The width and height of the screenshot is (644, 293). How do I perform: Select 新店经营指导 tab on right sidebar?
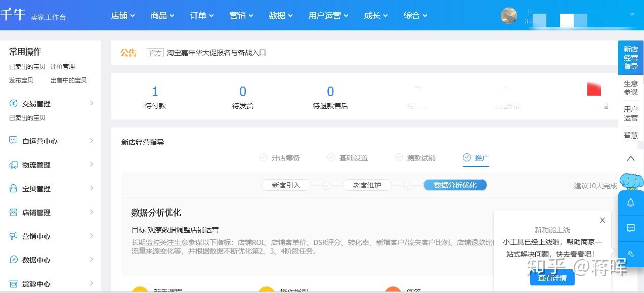point(631,58)
